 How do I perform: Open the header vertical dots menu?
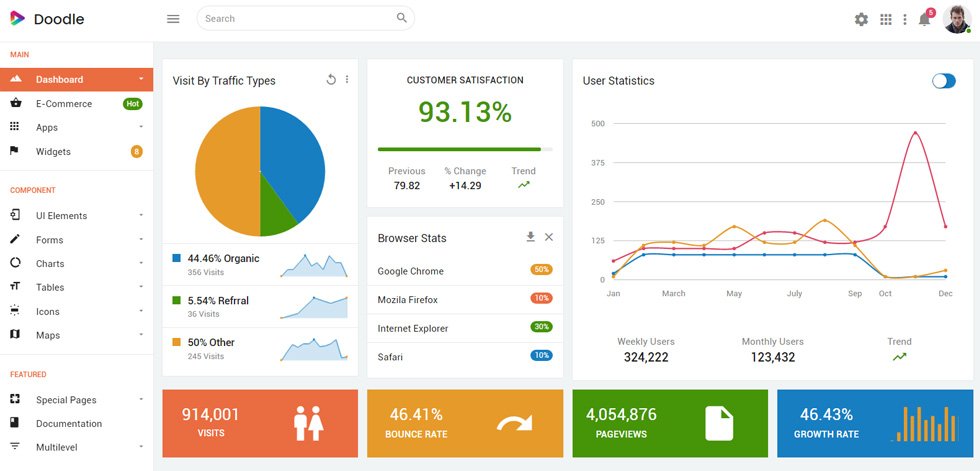[x=904, y=19]
